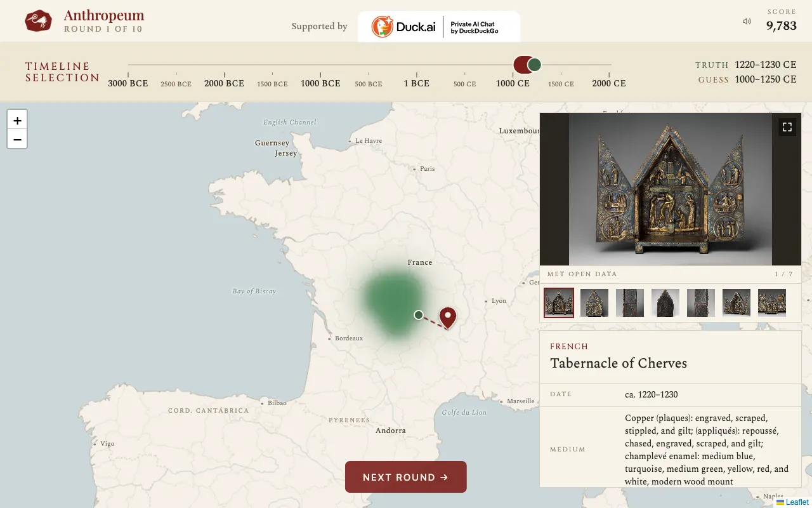
Task: Click the "MET OPEN DATA" source label
Action: [x=582, y=274]
